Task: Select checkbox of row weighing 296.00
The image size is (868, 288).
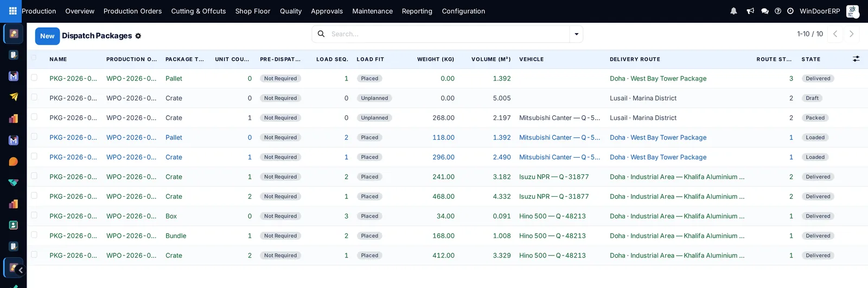Action: [34, 156]
